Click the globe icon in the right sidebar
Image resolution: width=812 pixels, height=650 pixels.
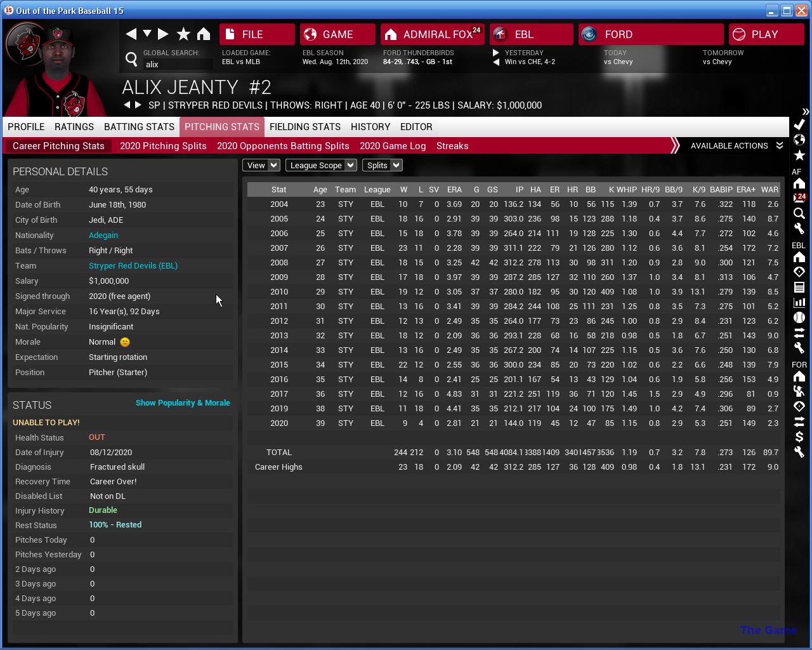click(799, 140)
